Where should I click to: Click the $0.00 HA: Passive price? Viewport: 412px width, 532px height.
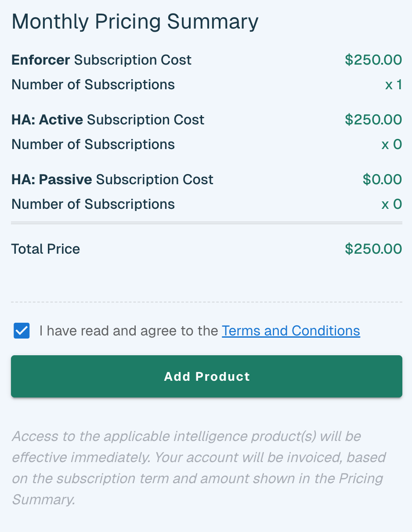point(382,179)
